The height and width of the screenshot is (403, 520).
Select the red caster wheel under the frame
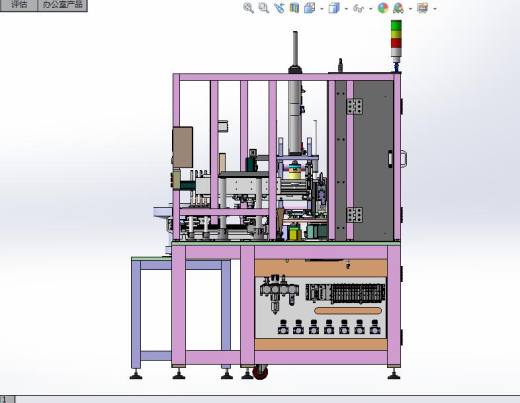(x=260, y=373)
